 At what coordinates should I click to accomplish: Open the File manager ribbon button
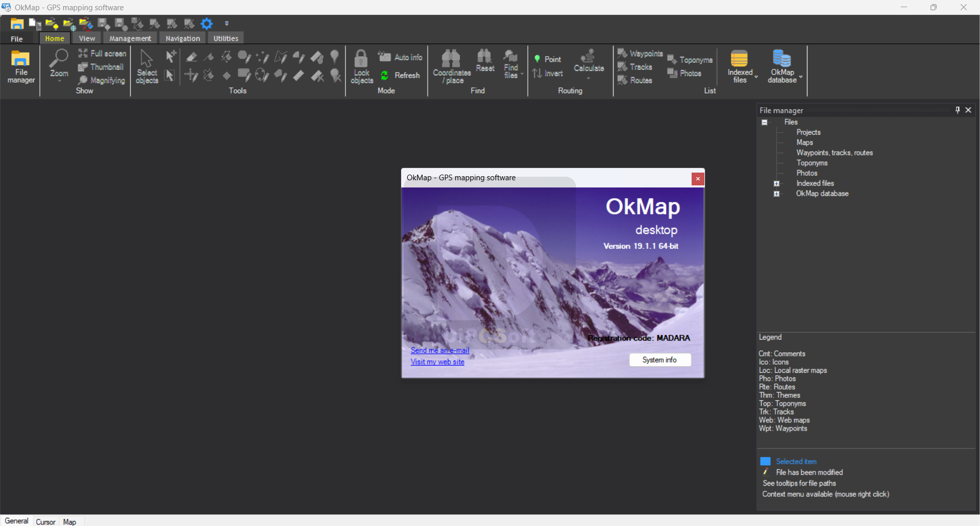pos(21,67)
